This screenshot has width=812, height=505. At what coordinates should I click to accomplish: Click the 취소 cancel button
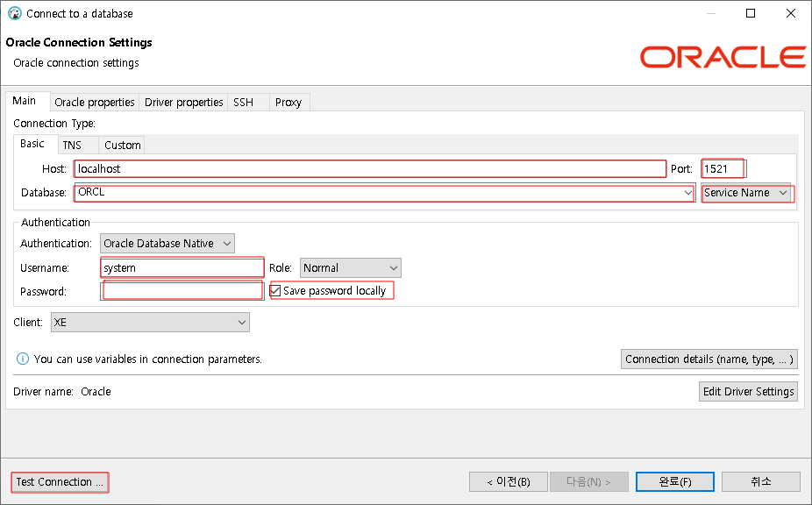coord(761,481)
